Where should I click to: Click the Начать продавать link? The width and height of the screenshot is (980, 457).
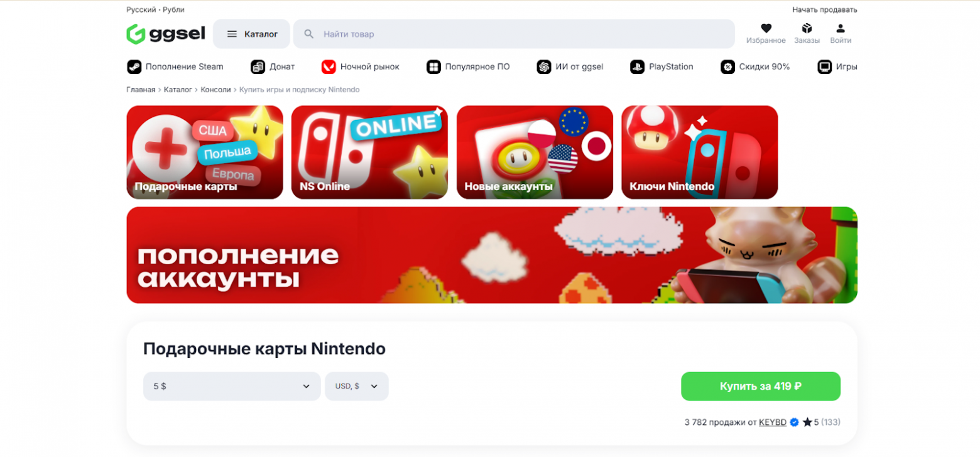[x=825, y=9]
